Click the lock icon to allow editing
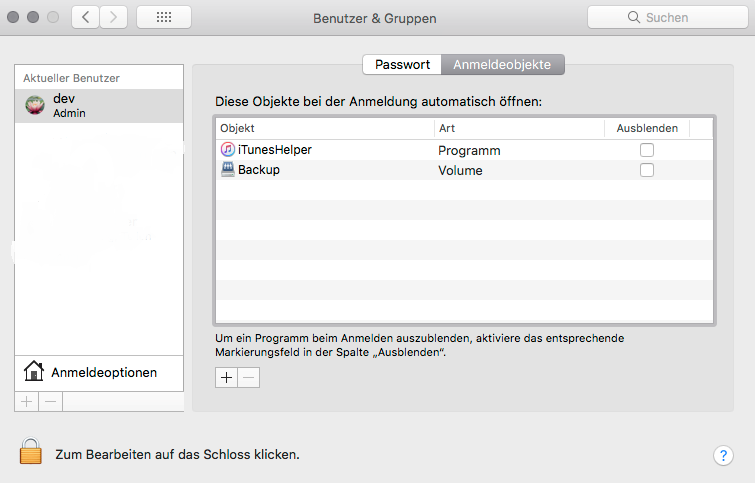Image resolution: width=755 pixels, height=483 pixels. tap(31, 451)
